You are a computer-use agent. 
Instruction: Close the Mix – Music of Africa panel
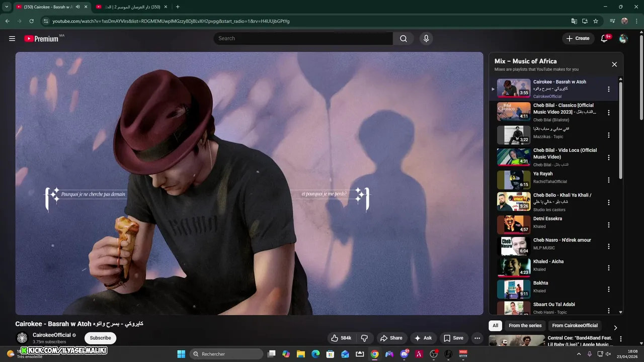tap(614, 64)
